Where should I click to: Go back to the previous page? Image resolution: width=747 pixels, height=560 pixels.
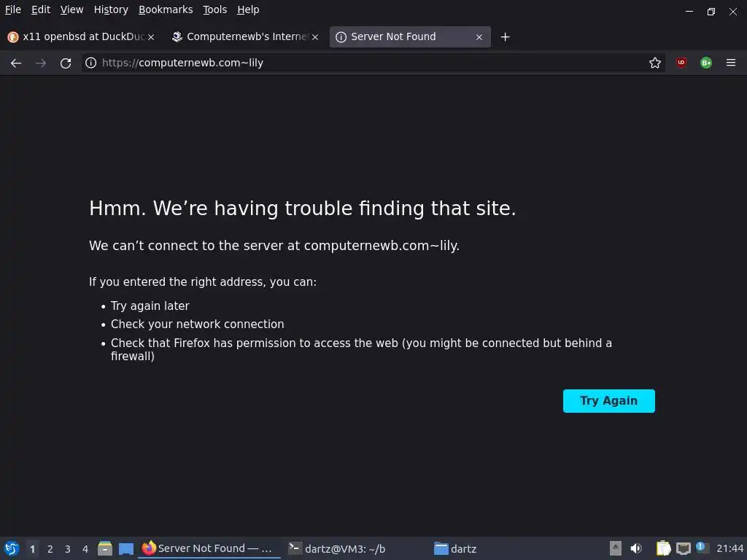tap(16, 63)
